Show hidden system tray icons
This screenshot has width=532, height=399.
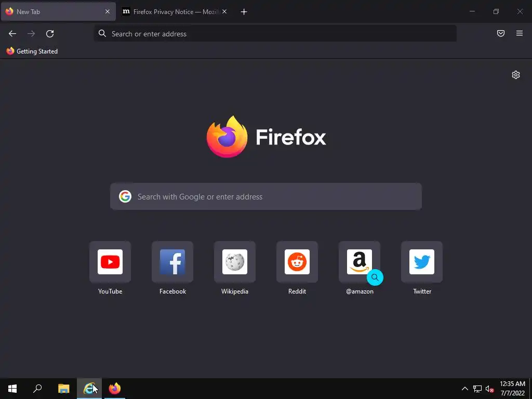click(x=465, y=389)
